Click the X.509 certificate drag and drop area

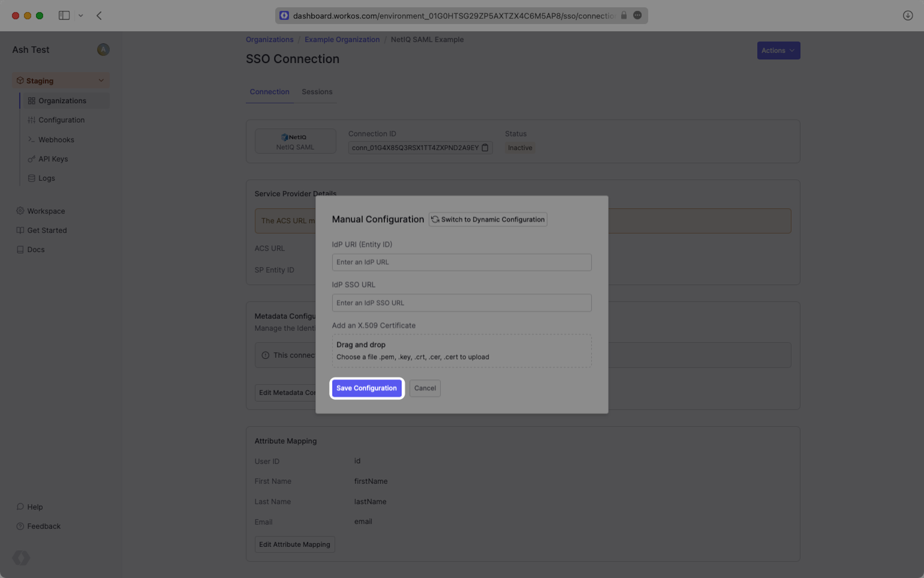(461, 351)
